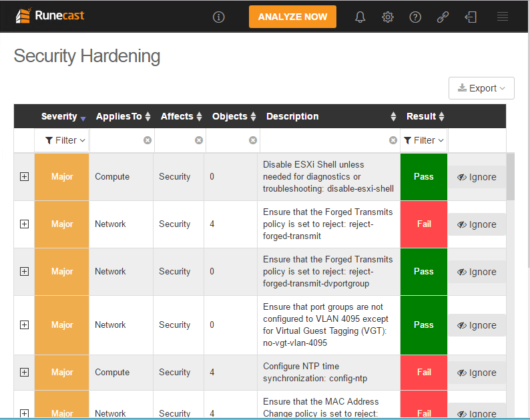Clear the Description filter with x icon

coord(393,140)
